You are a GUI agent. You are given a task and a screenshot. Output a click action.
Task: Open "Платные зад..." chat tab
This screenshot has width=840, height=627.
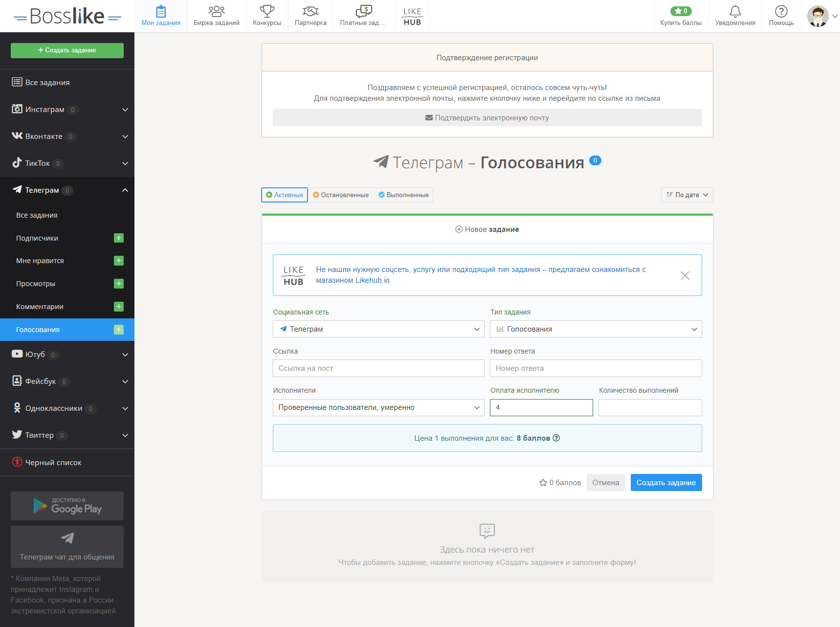pyautogui.click(x=363, y=16)
